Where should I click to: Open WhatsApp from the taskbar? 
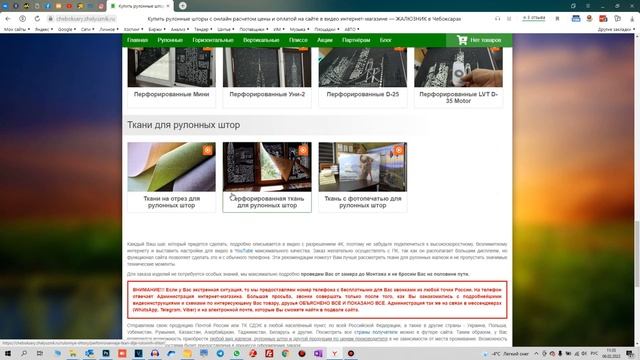[x=236, y=353]
